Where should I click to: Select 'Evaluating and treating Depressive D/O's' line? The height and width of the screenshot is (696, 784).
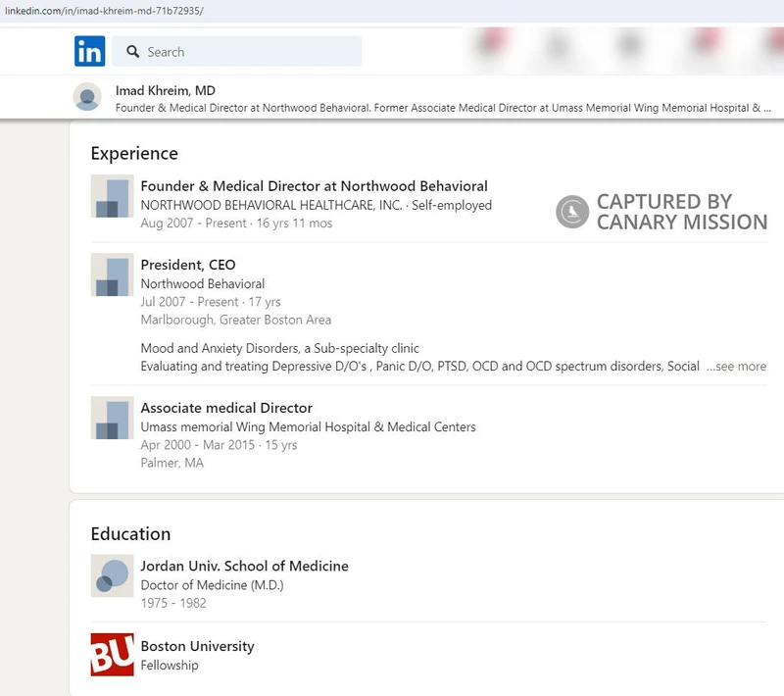click(420, 367)
